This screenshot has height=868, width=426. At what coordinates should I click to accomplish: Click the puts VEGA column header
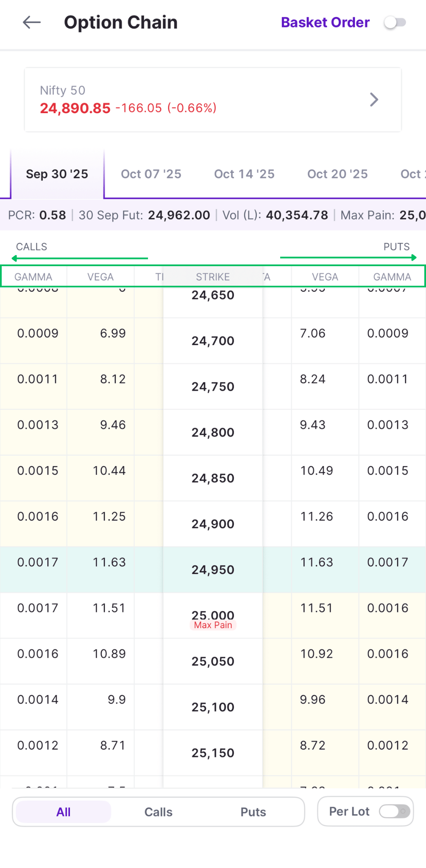click(x=325, y=277)
